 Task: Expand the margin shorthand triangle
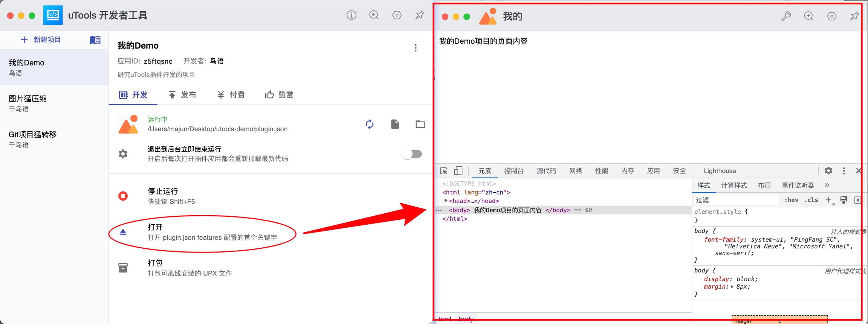(x=732, y=287)
